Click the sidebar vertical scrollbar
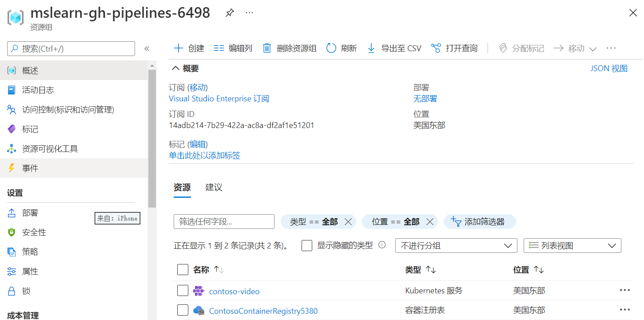This screenshot has height=320, width=644. pos(152,138)
